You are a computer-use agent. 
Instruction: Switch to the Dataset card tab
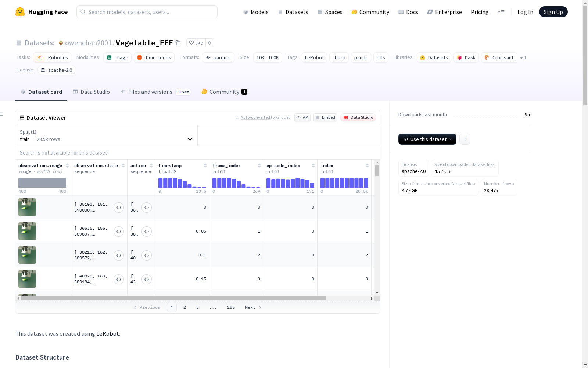coord(41,92)
